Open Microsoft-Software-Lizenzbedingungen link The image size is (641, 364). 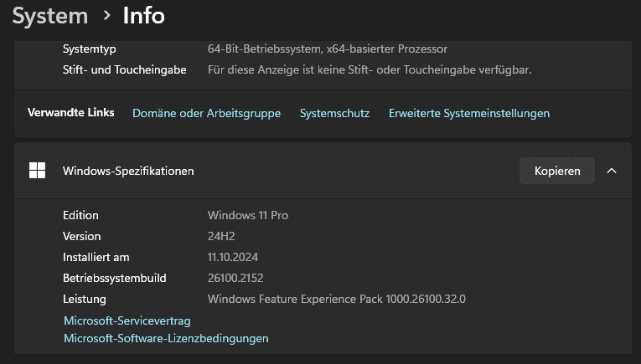[x=166, y=338]
